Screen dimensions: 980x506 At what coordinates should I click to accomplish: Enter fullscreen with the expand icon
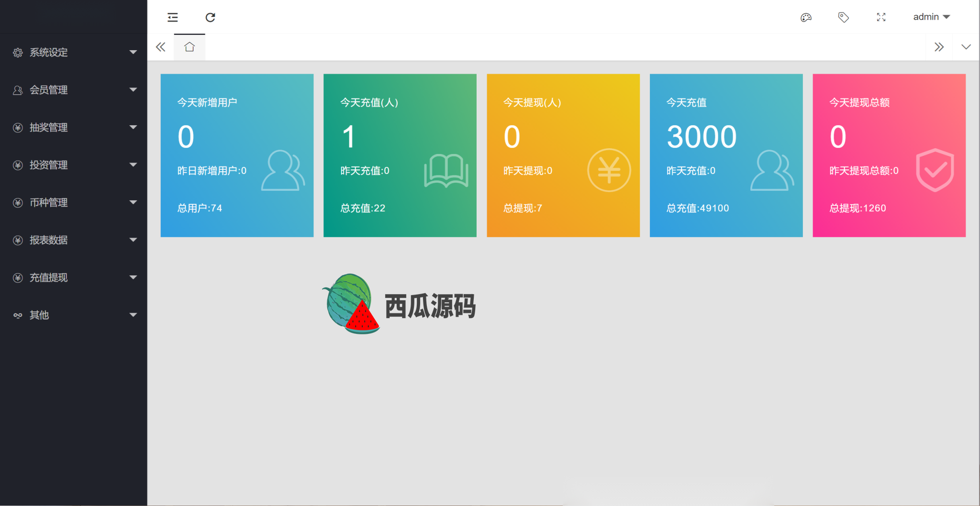tap(881, 17)
